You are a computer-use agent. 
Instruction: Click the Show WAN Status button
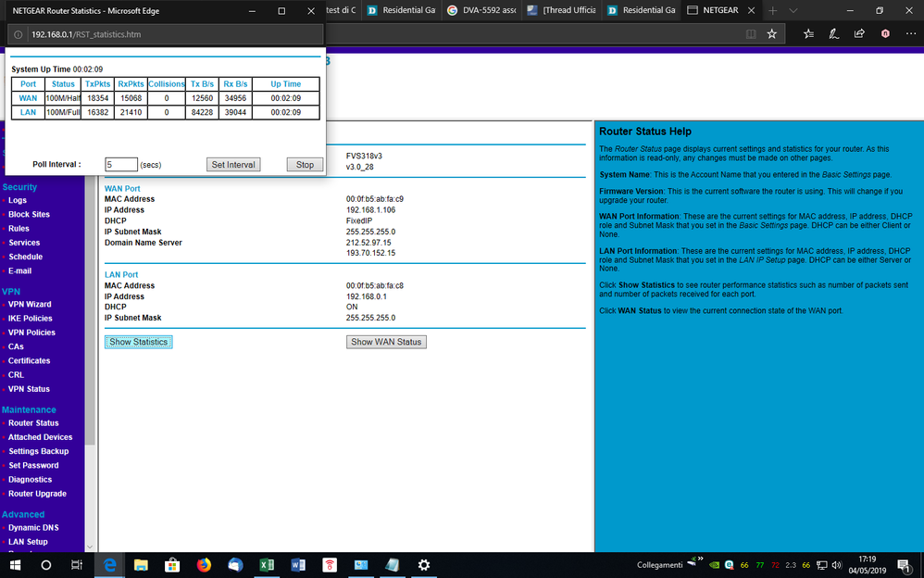point(386,341)
